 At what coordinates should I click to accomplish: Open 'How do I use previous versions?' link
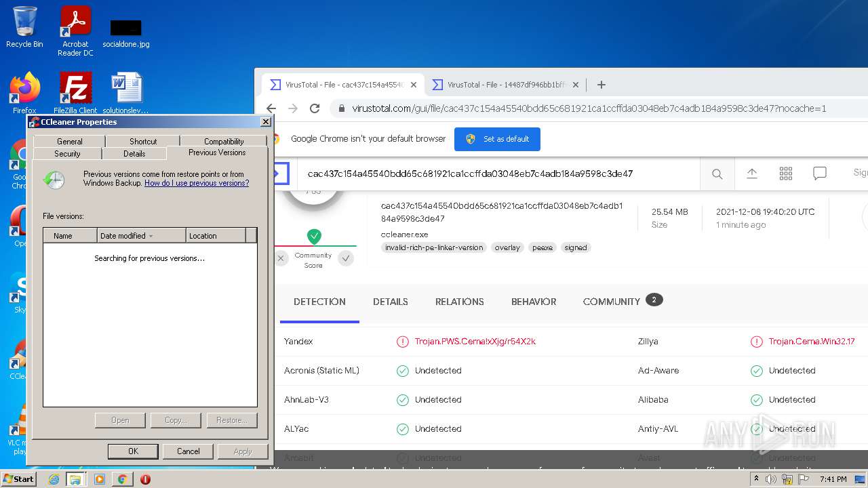pos(197,183)
